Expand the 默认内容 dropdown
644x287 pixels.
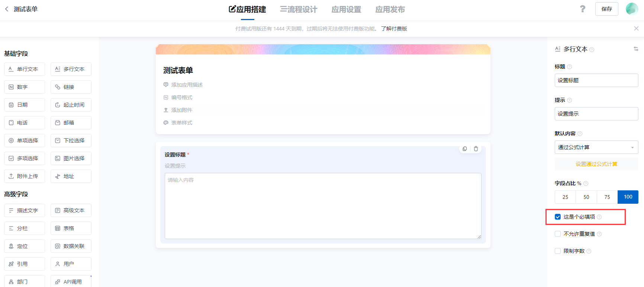point(596,147)
